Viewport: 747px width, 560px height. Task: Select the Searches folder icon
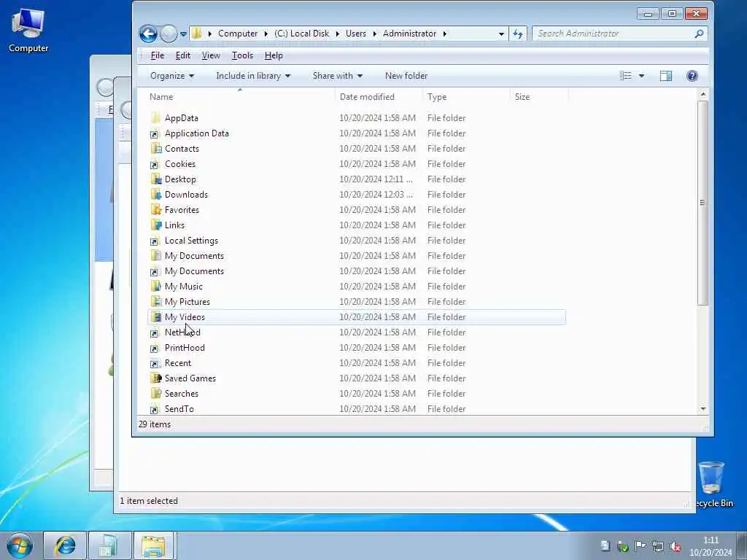point(155,393)
